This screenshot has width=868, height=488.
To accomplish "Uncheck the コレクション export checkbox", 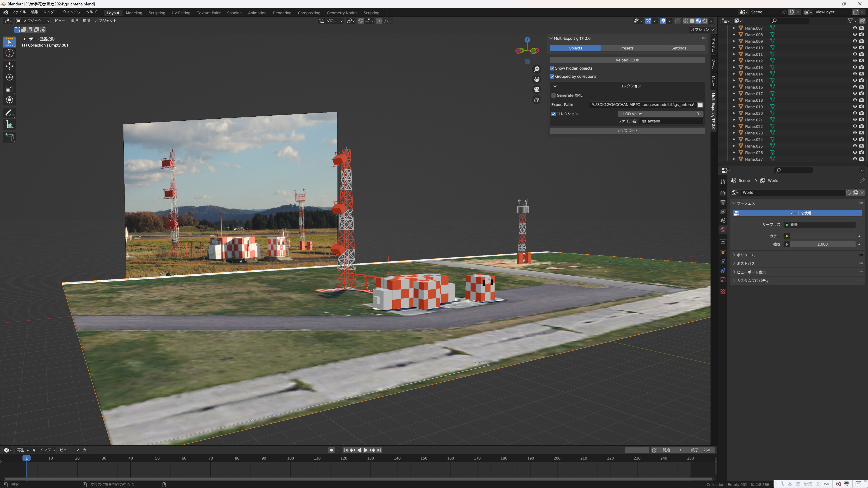I will (x=553, y=114).
